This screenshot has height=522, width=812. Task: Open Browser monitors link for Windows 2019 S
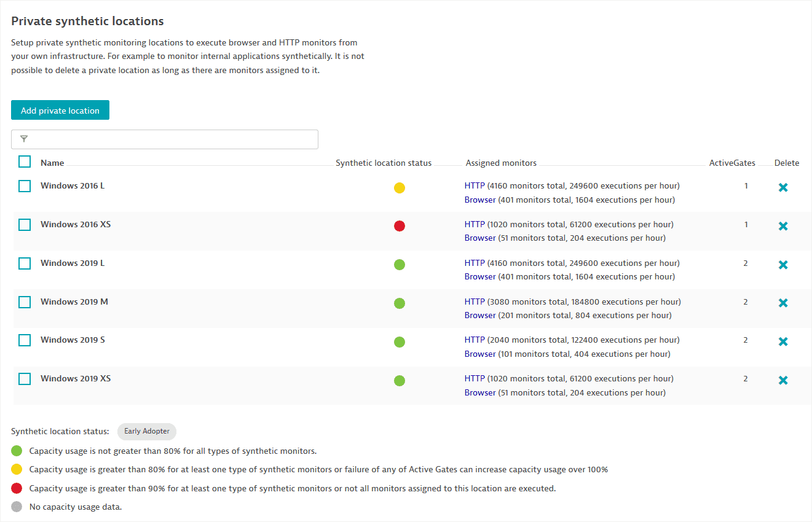(x=480, y=354)
